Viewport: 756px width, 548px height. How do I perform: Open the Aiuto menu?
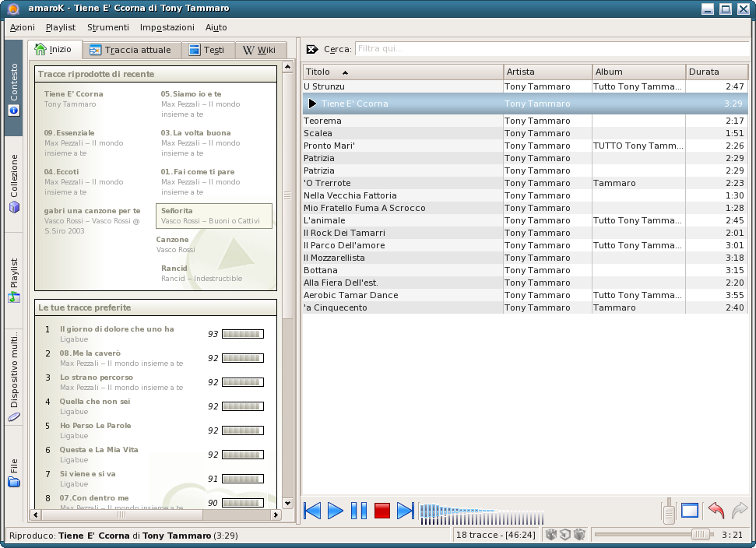[216, 27]
